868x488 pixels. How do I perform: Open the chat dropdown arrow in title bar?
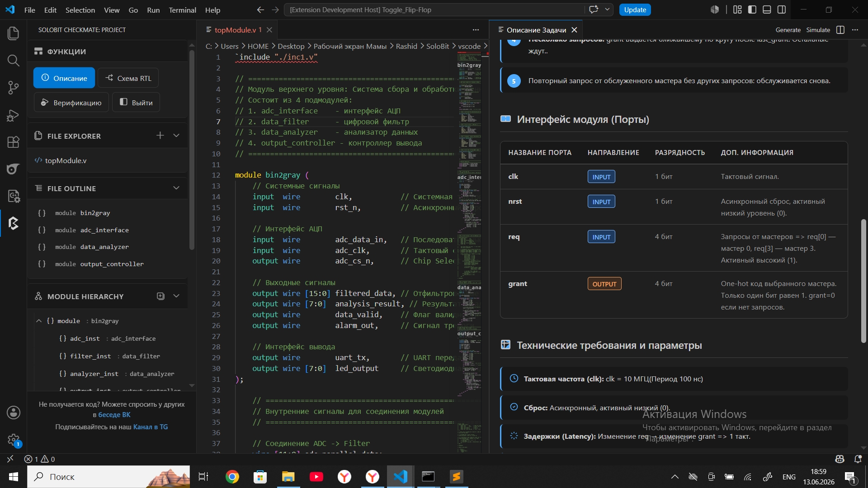point(607,9)
